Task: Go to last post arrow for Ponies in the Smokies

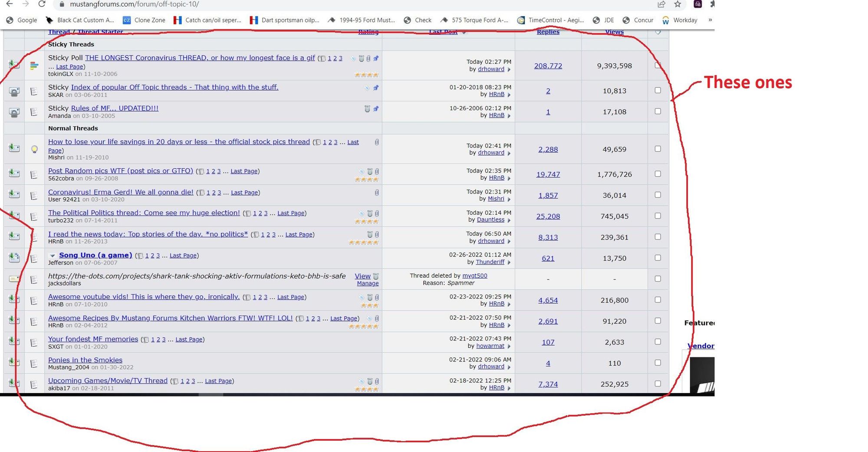Action: 509,367
